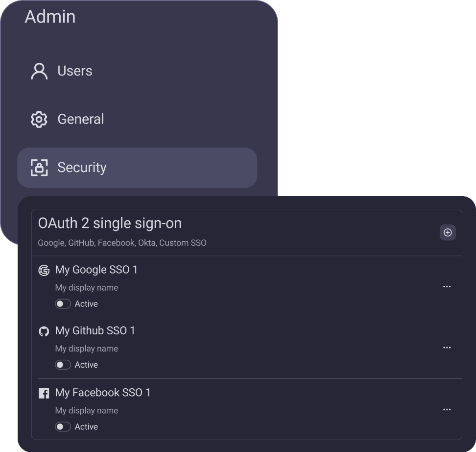Click the OAuth 2 single sign-on heading
Viewport: 476px width, 452px height.
click(110, 224)
